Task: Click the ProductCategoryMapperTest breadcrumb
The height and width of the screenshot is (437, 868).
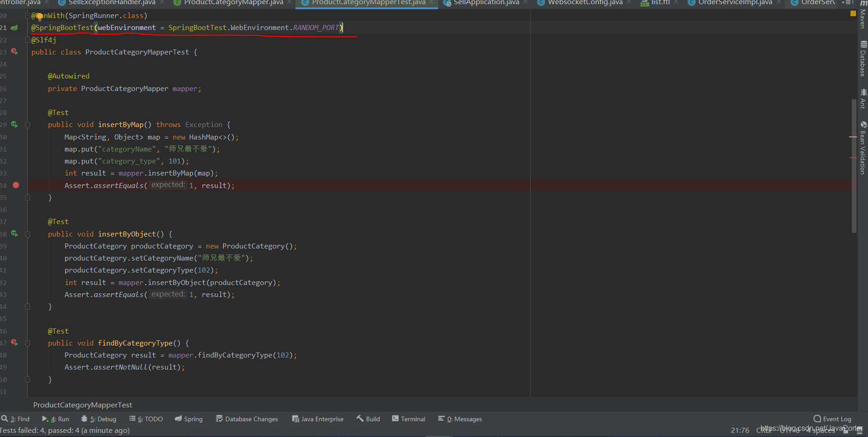Action: point(83,405)
